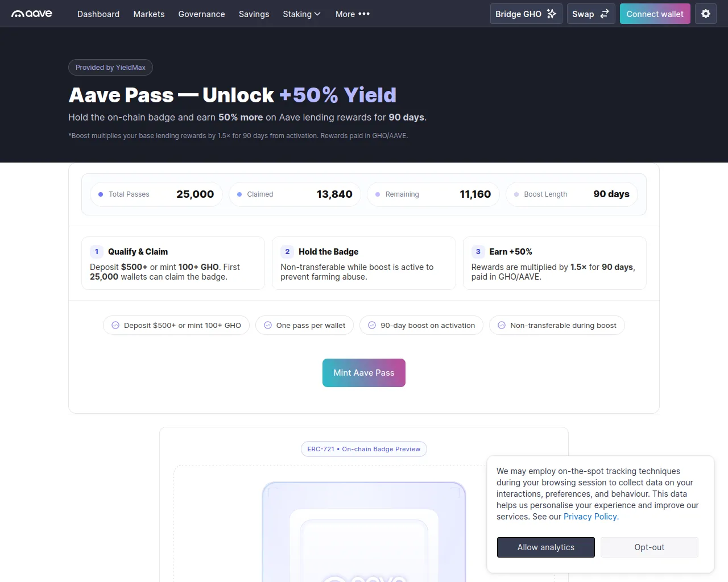The width and height of the screenshot is (728, 582).
Task: Click the dot beside Claimed
Action: (x=239, y=194)
